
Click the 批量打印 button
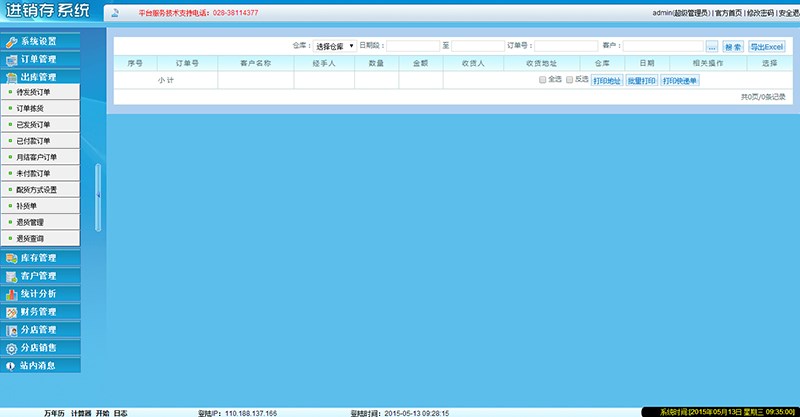click(641, 81)
